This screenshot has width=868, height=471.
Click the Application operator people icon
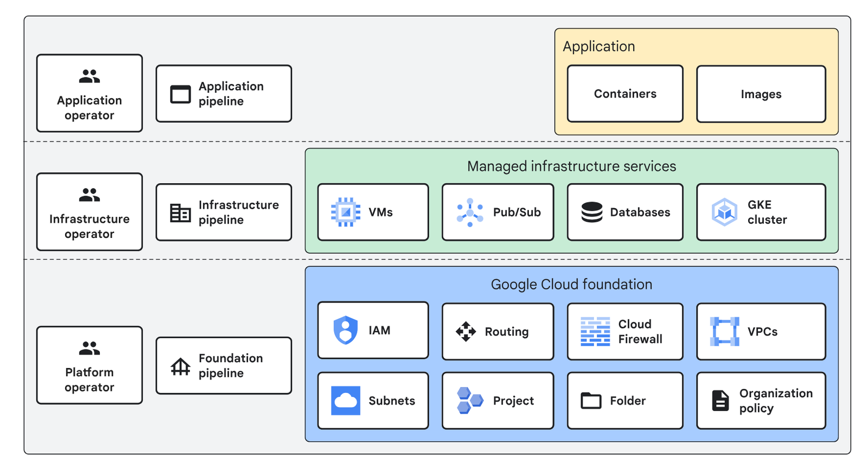90,76
